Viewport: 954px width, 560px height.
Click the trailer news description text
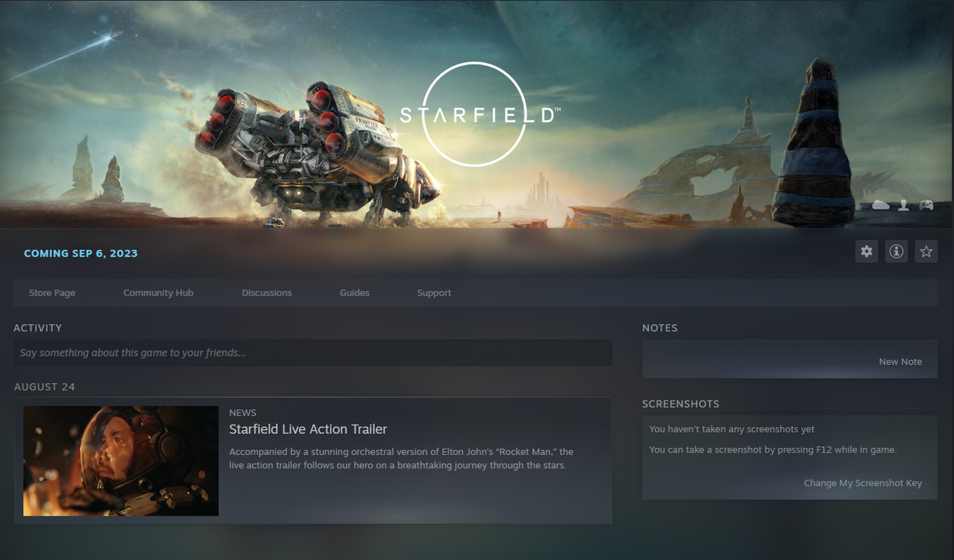pyautogui.click(x=402, y=459)
